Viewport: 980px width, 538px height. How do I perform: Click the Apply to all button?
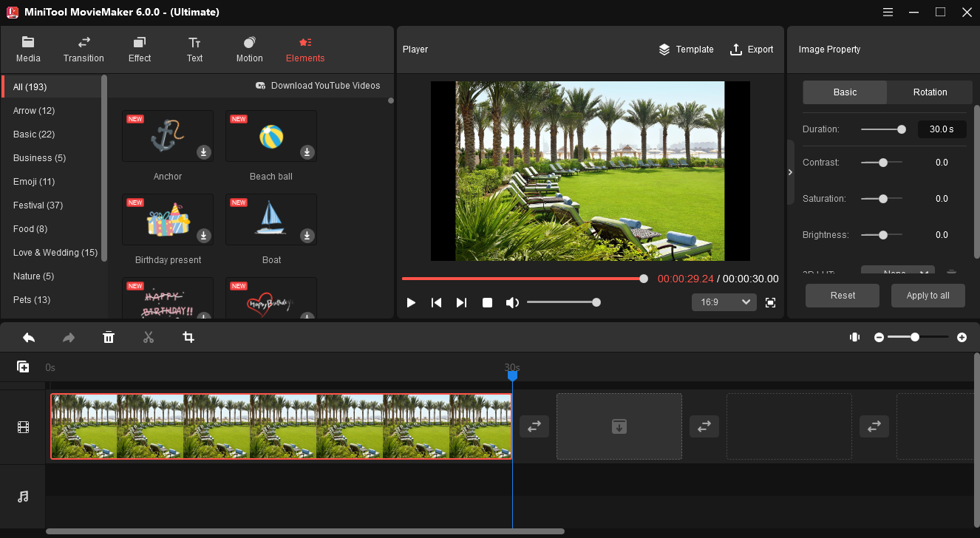click(928, 296)
